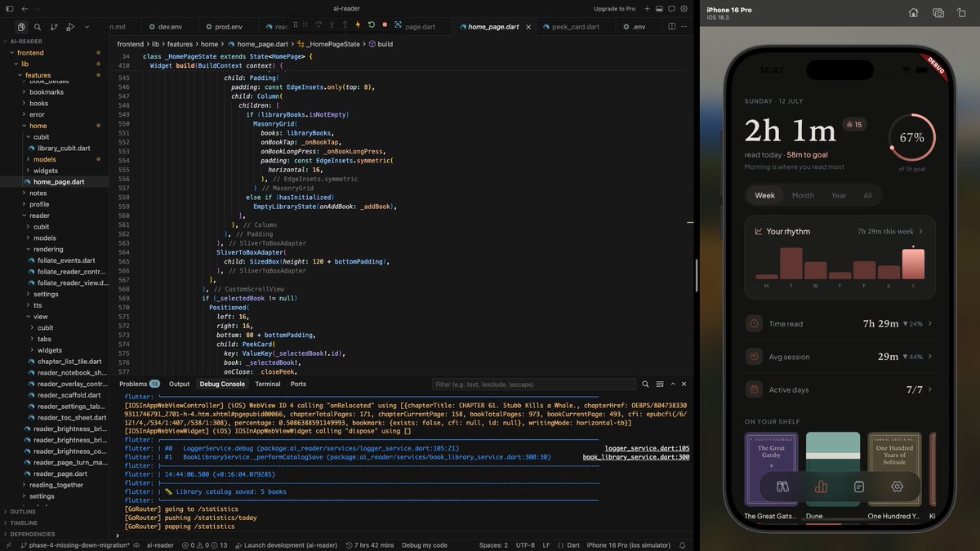
Task: Select the Year range in the app
Action: pyautogui.click(x=839, y=195)
